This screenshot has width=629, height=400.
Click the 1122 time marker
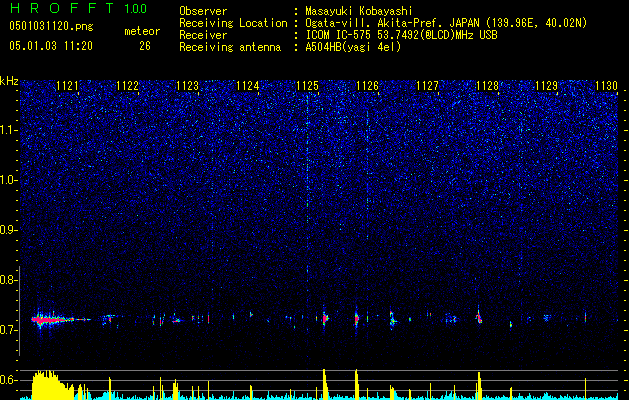point(127,86)
